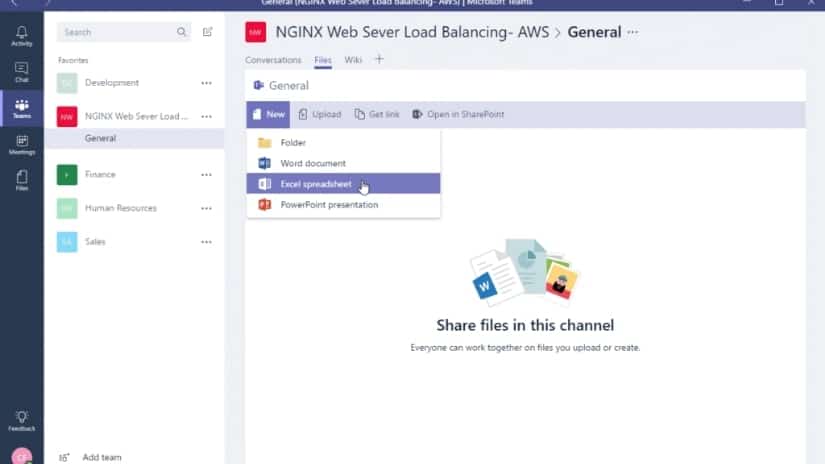Click the Add team link
This screenshot has width=825, height=464.
click(102, 457)
